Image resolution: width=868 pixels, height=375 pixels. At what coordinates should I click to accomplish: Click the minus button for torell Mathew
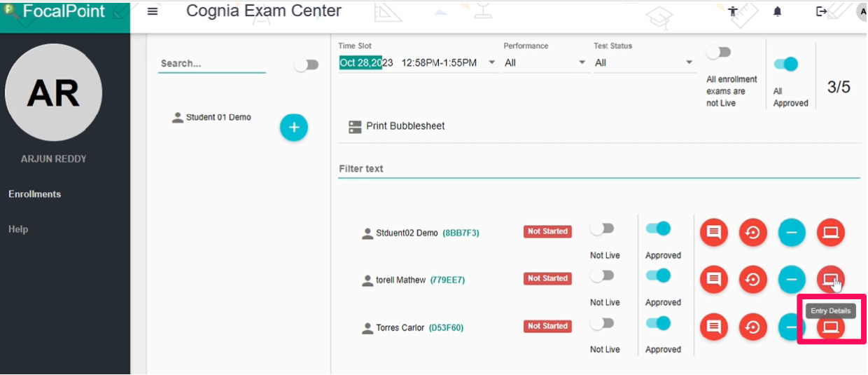point(792,280)
